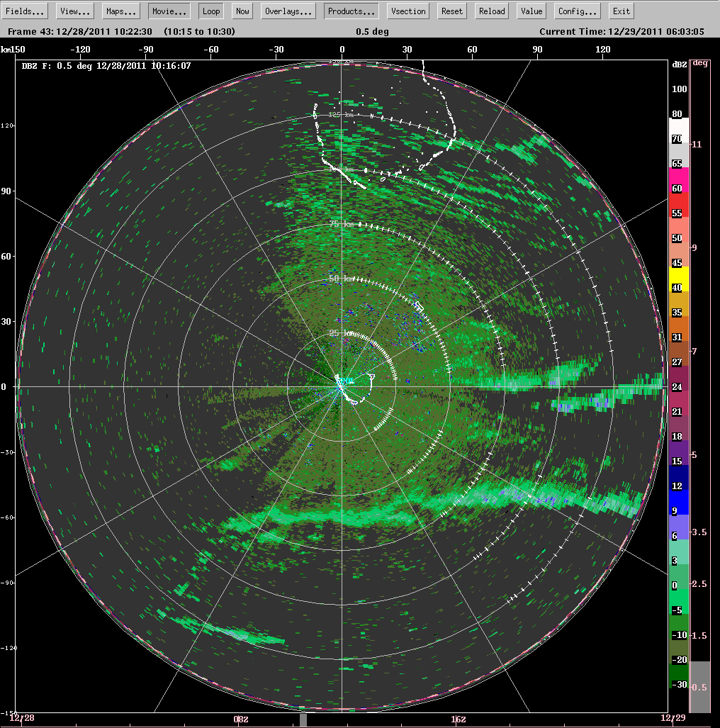Screen dimensions: 720x728
Task: Open the Fields selection menu
Action: point(26,11)
